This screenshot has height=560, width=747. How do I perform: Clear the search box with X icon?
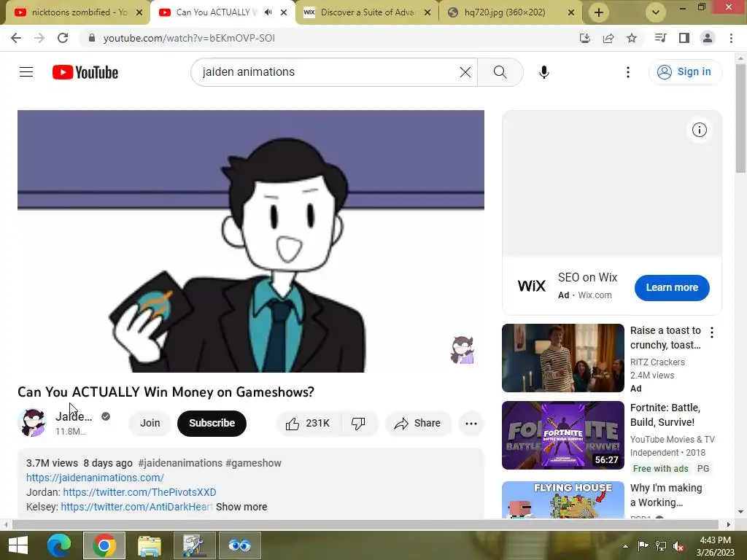click(465, 72)
